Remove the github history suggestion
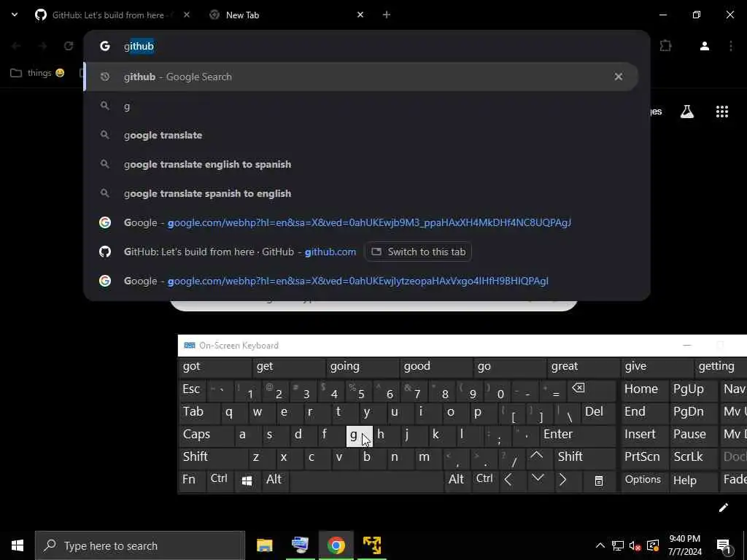 coord(619,77)
